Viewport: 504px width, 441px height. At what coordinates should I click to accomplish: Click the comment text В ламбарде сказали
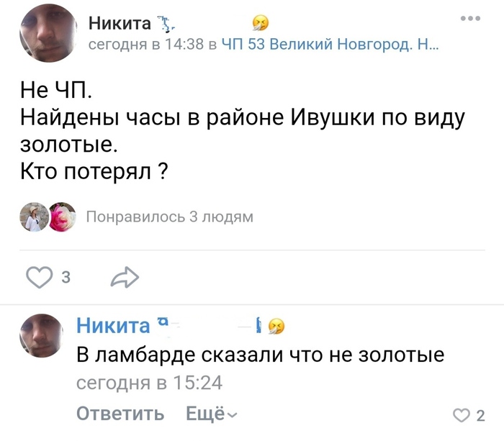(259, 355)
